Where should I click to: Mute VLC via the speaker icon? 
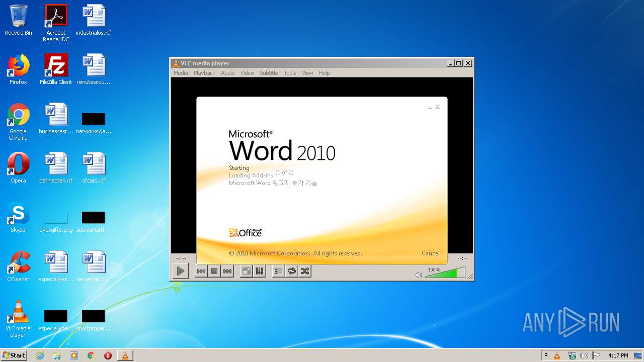click(419, 275)
